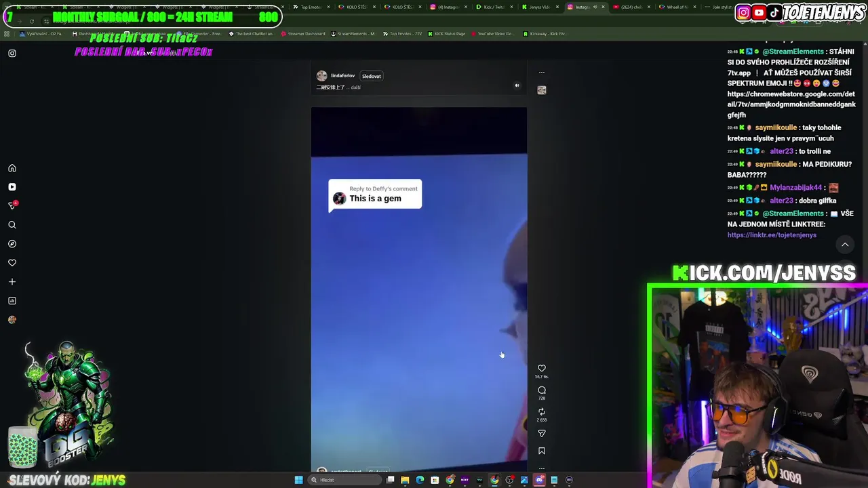This screenshot has height=488, width=868.
Task: Switch to Wheel of Names tab
Action: (x=677, y=7)
